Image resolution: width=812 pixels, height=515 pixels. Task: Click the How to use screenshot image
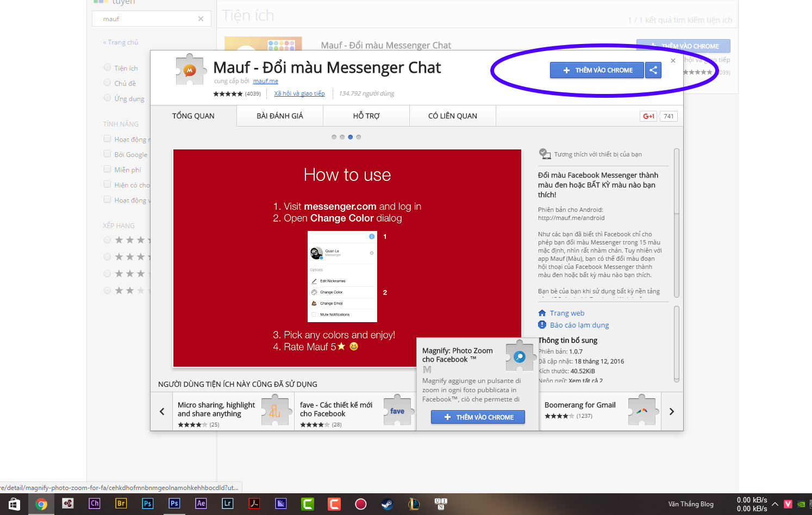[x=347, y=258]
